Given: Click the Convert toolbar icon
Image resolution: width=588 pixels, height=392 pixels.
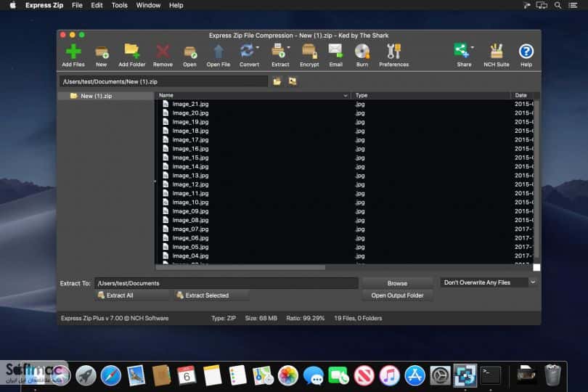Looking at the screenshot, I should pos(248,54).
